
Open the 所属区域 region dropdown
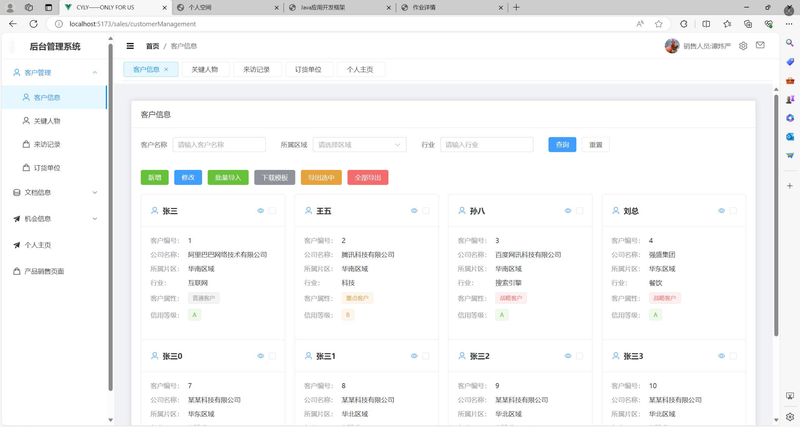pyautogui.click(x=359, y=145)
